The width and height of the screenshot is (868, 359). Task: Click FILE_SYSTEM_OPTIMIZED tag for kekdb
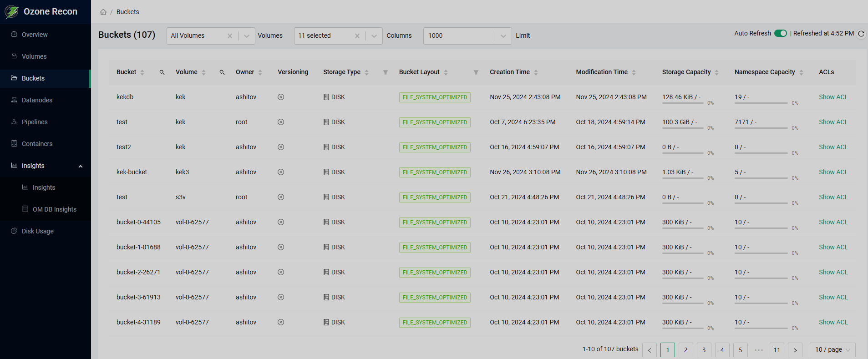(x=435, y=97)
